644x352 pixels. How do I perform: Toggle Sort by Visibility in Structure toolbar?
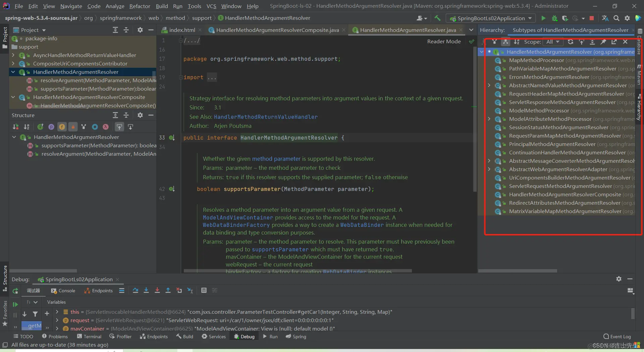click(15, 127)
